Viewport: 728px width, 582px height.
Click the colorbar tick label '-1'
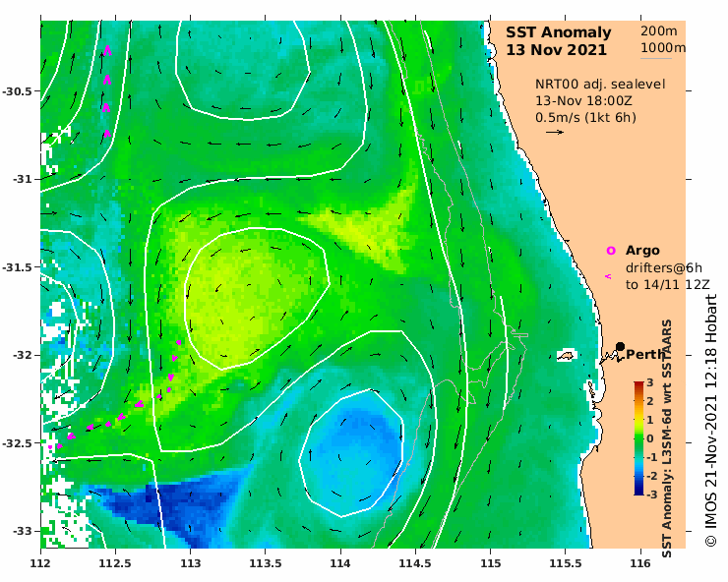tap(651, 457)
